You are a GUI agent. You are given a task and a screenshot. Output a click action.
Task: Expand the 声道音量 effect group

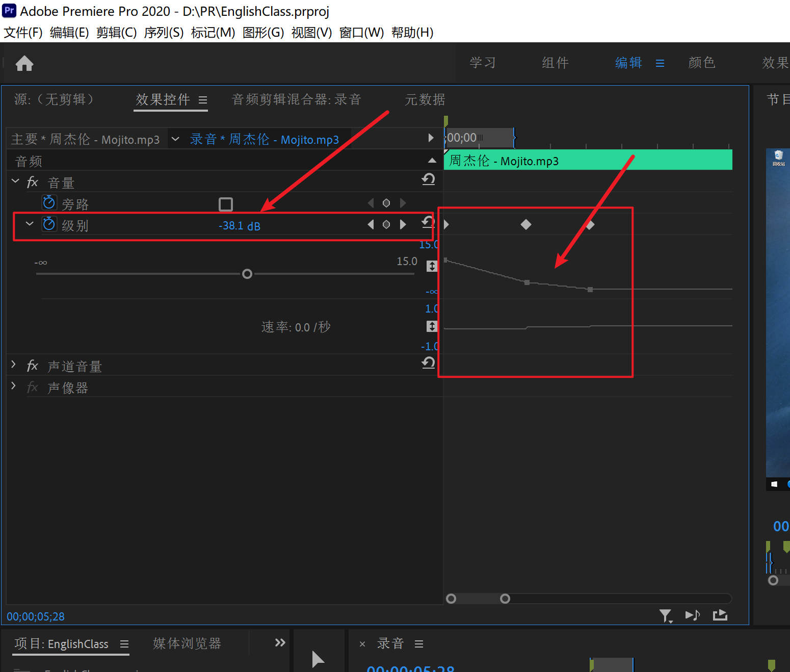(x=14, y=365)
